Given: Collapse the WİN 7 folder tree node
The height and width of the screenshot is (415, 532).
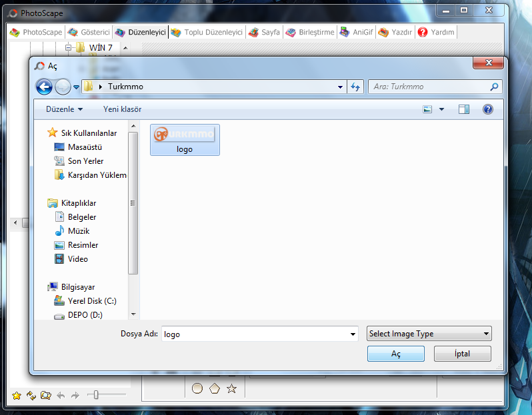Looking at the screenshot, I should (x=68, y=48).
